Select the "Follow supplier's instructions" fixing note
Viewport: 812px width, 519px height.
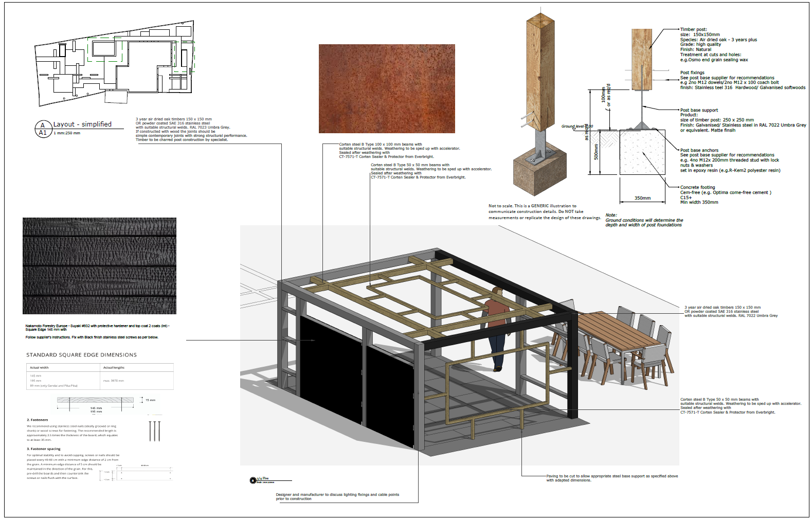tap(92, 337)
